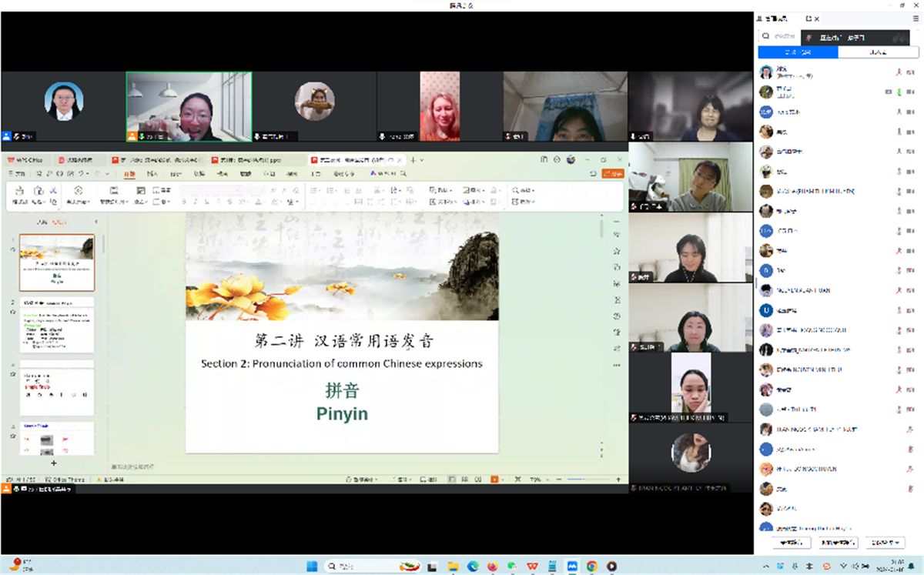The image size is (924, 575).
Task: Open the Windows Start menu
Action: click(312, 567)
